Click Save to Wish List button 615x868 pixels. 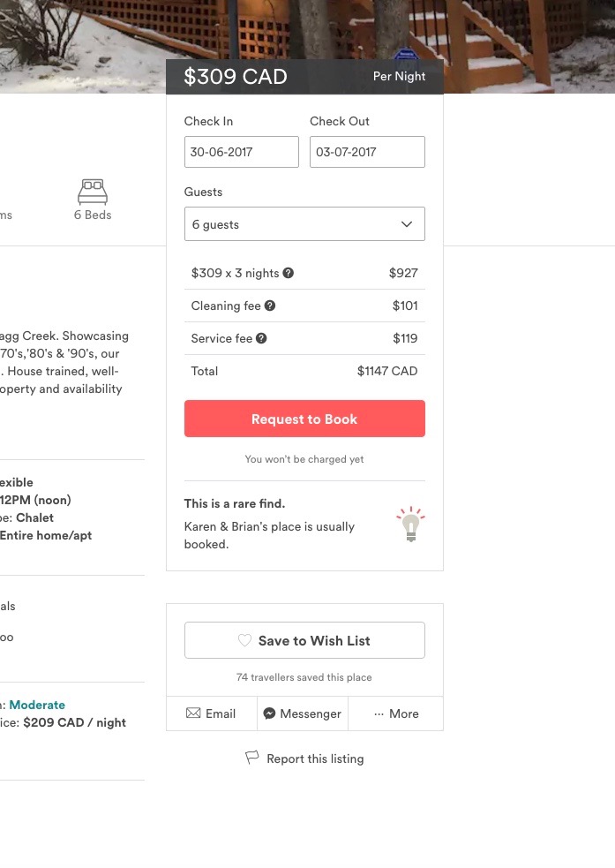point(304,640)
